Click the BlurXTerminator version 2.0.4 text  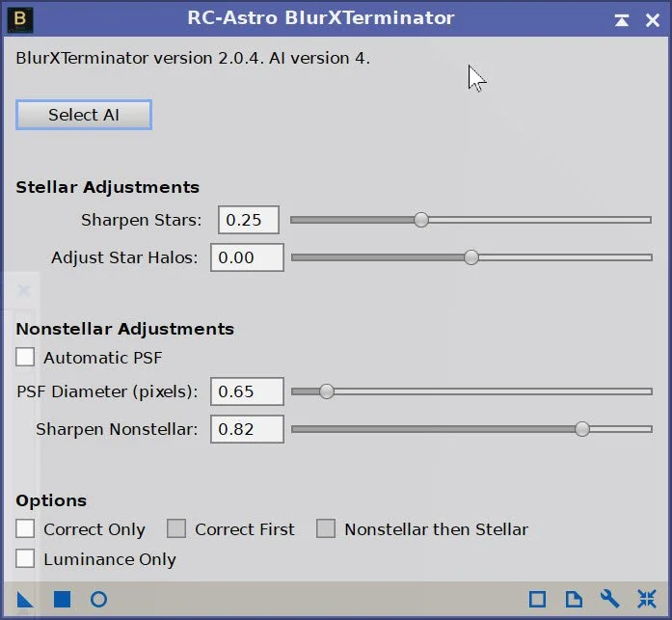pos(193,58)
